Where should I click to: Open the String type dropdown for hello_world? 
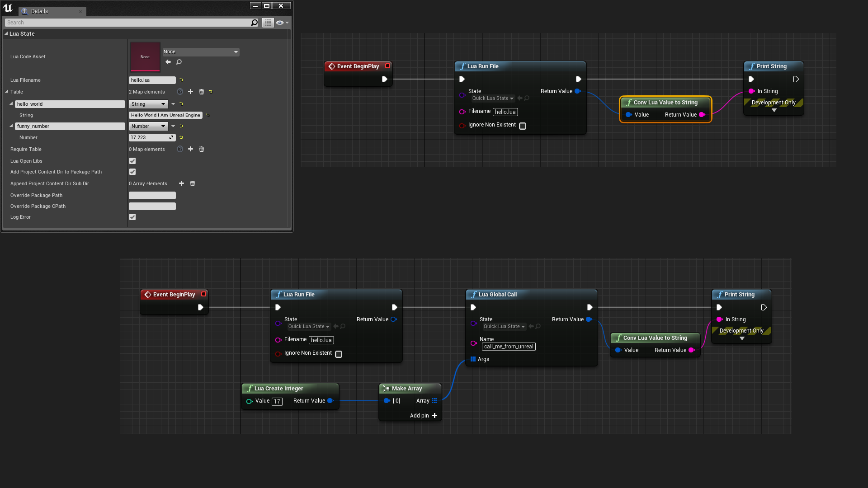[x=148, y=104]
